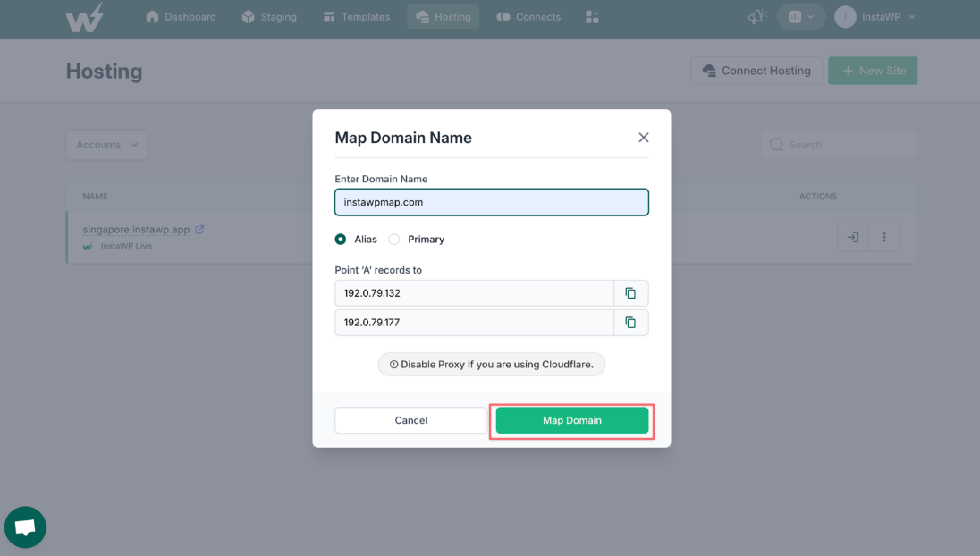The height and width of the screenshot is (556, 980).
Task: Go to the Staging section
Action: click(x=269, y=17)
